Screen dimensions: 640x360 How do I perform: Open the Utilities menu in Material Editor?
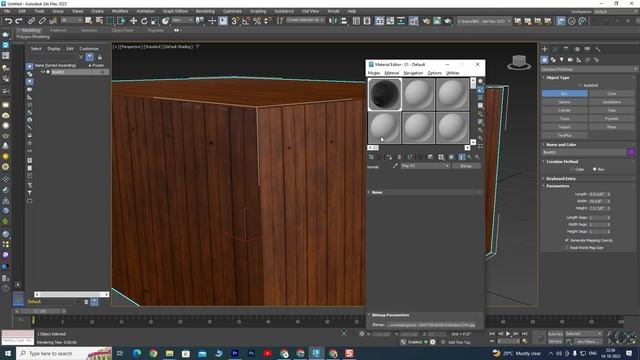452,73
